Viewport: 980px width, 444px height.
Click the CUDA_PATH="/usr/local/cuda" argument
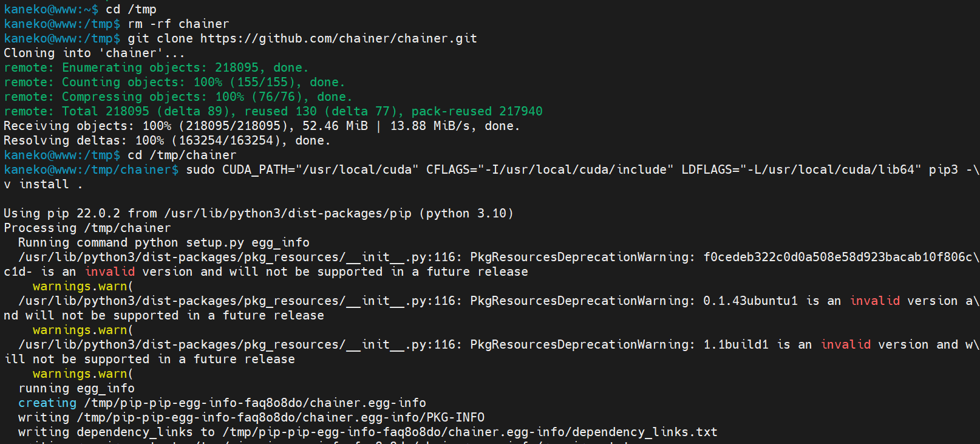tap(320, 169)
